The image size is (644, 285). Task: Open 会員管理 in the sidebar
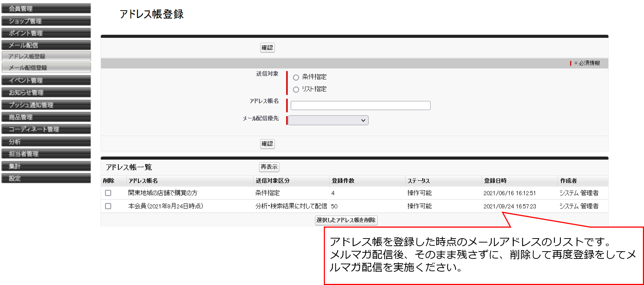46,8
